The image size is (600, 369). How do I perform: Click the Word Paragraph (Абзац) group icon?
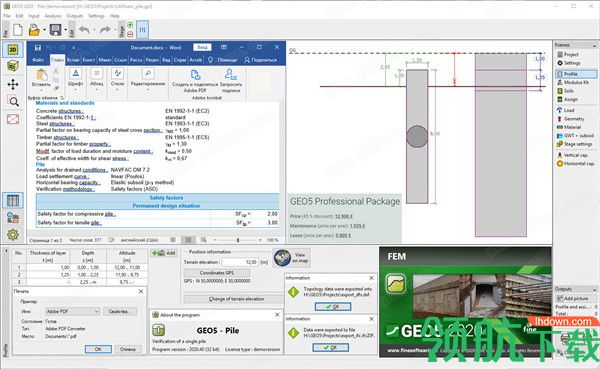click(97, 73)
